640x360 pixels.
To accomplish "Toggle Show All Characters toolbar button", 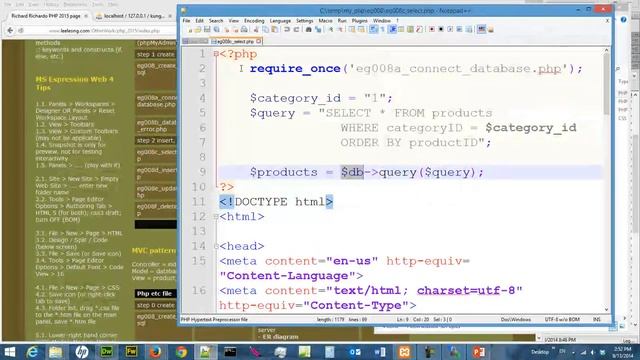I will pyautogui.click(x=382, y=29).
